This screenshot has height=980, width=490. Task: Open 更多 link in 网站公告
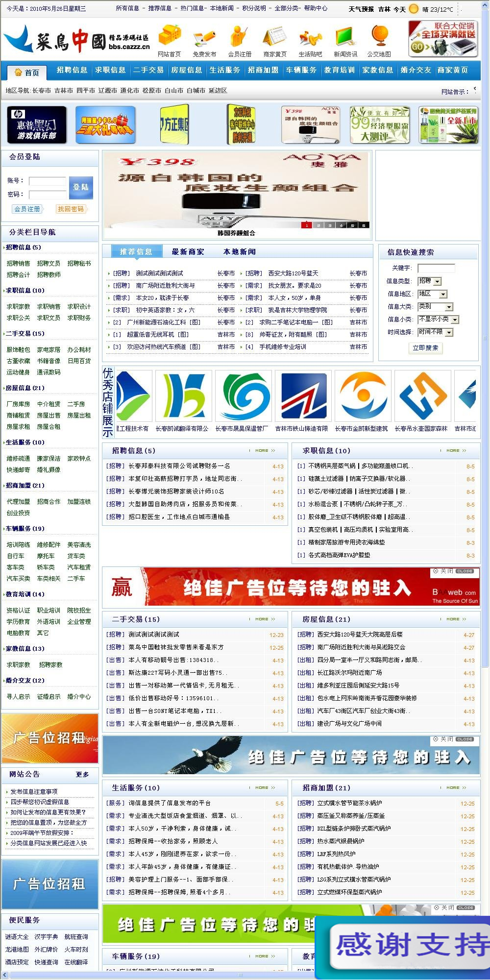coord(82,775)
